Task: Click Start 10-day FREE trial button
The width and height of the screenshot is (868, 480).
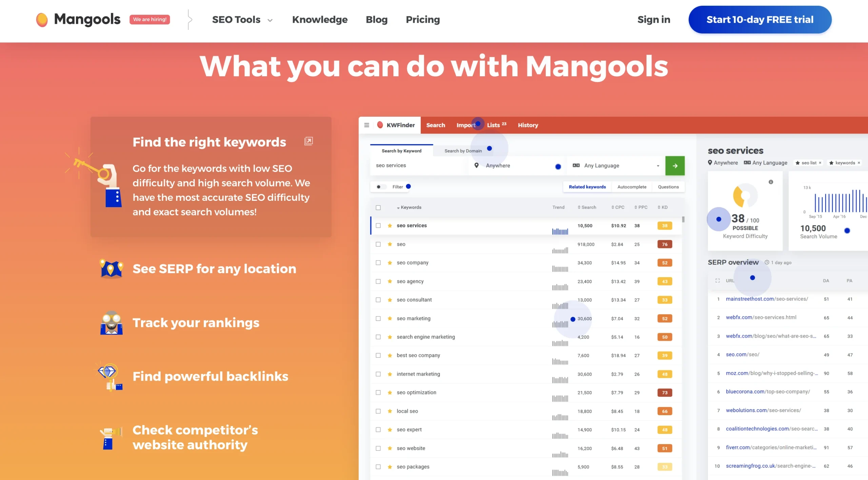Action: pos(760,20)
